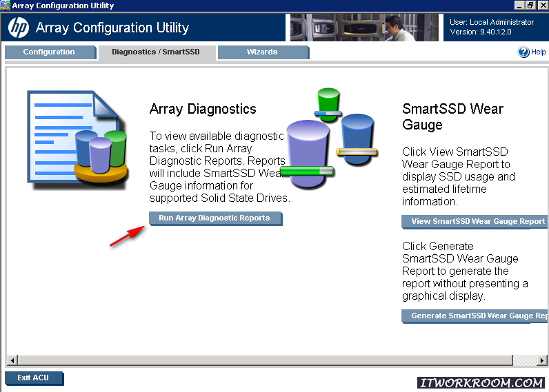
Task: Click the 'Version: 9.40.12.0' text
Action: 480,32
